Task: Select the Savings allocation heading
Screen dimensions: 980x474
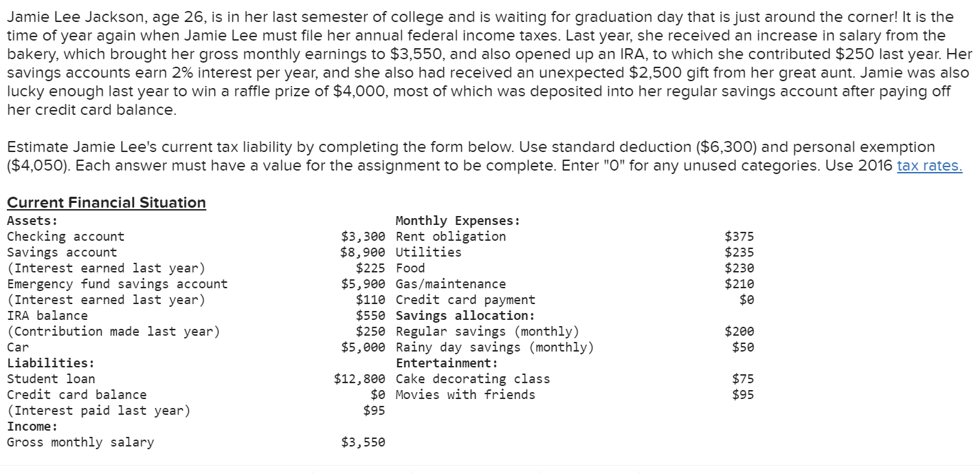Action: (x=465, y=316)
